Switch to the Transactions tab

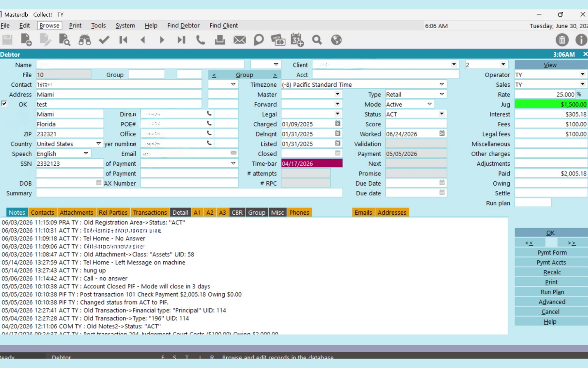click(150, 212)
